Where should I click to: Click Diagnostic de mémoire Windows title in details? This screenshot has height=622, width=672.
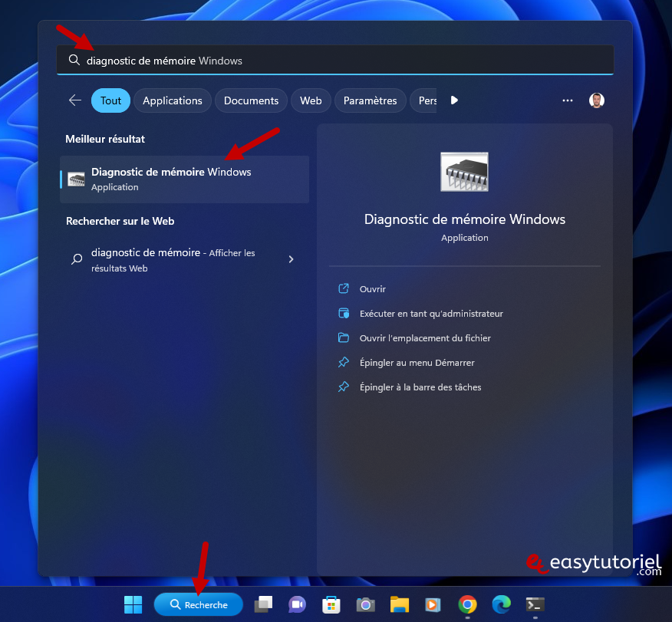[465, 219]
